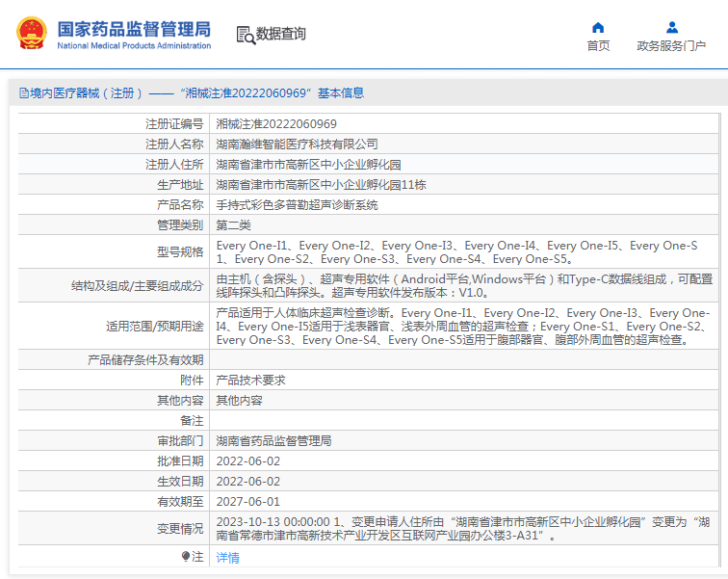Click the 产品储存条件及有效期 label
Image resolution: width=728 pixels, height=579 pixels.
tap(145, 360)
